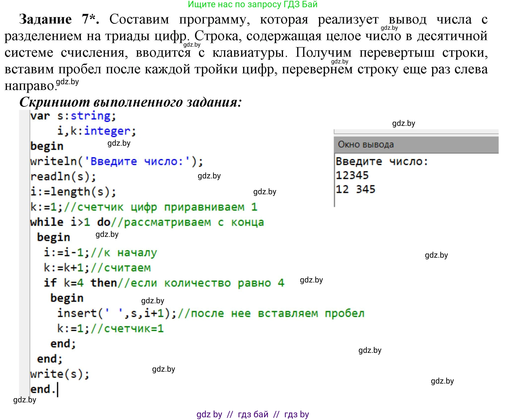Click the 'i:=length(s);' statement
The image size is (506, 420).
point(73,192)
